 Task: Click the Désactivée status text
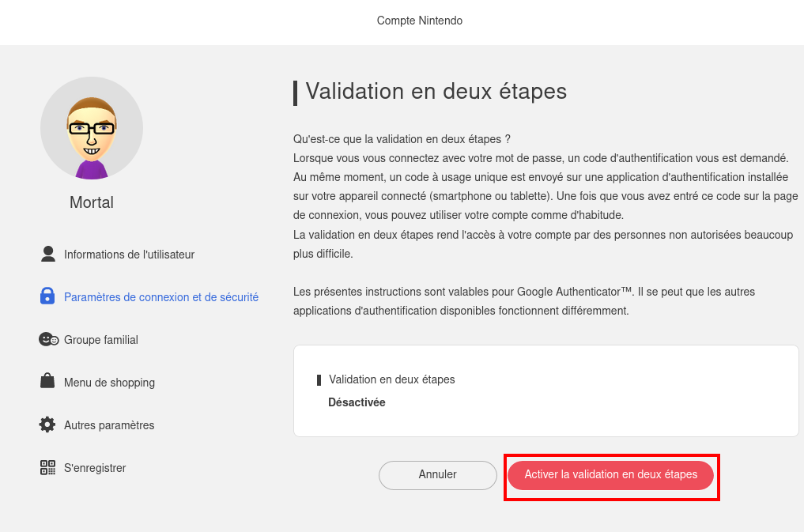357,402
